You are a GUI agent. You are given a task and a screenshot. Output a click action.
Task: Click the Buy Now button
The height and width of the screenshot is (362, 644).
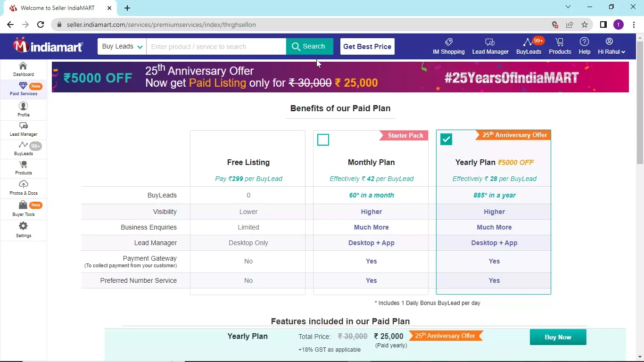pyautogui.click(x=558, y=337)
